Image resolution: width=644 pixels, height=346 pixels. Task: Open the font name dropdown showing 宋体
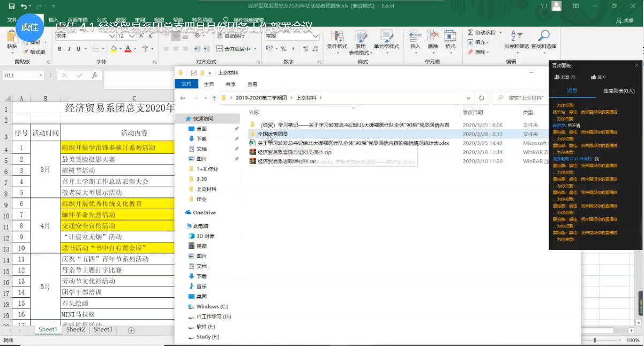(85, 36)
